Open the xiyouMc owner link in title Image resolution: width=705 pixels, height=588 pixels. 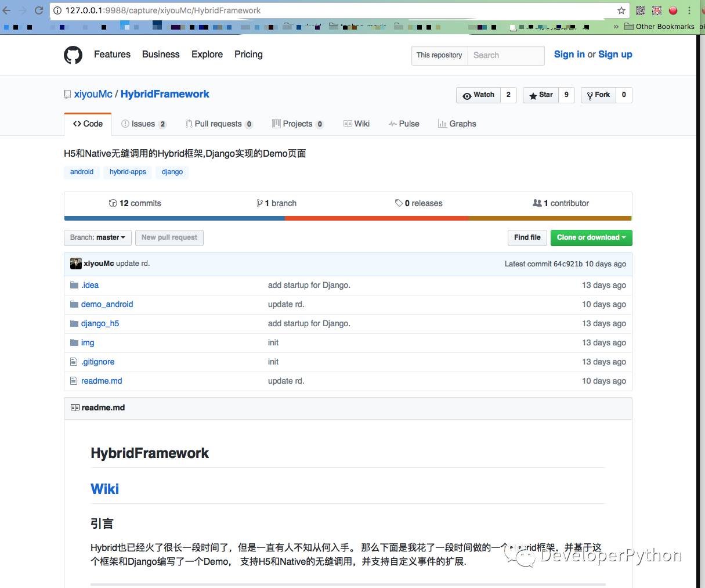[x=93, y=94]
